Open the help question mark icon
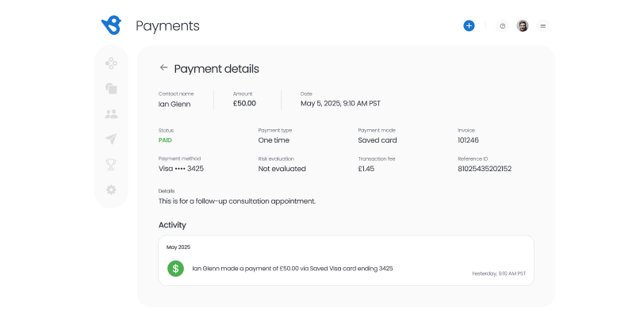Viewport: 644px width, 317px height. point(502,26)
